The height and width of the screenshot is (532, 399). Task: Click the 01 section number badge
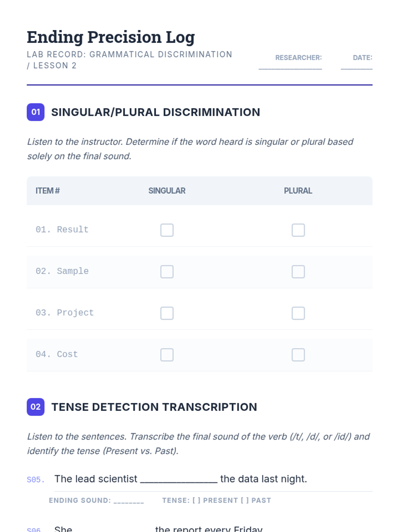click(36, 112)
